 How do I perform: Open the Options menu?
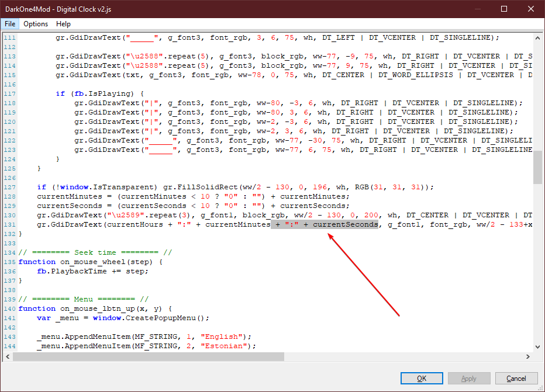(36, 24)
